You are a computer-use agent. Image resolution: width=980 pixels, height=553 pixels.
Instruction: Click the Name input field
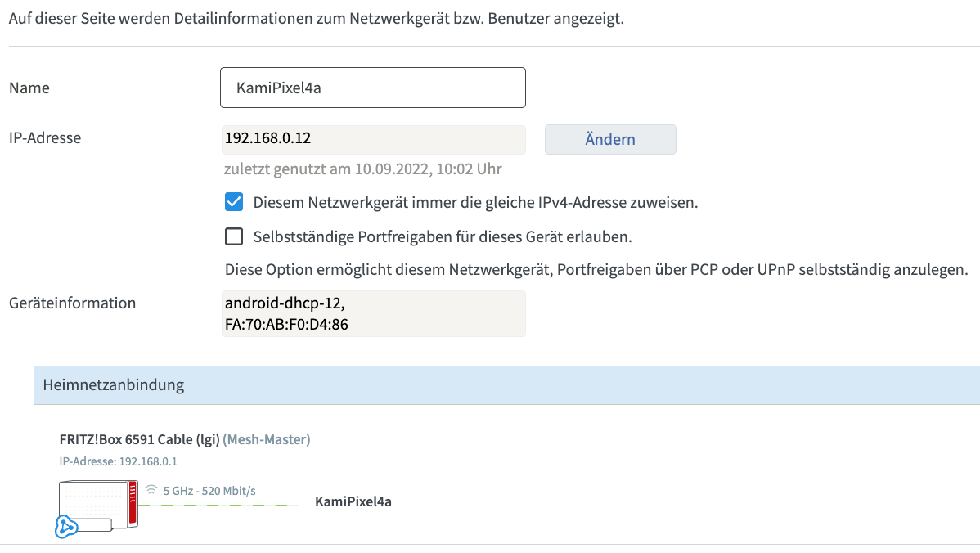point(372,87)
